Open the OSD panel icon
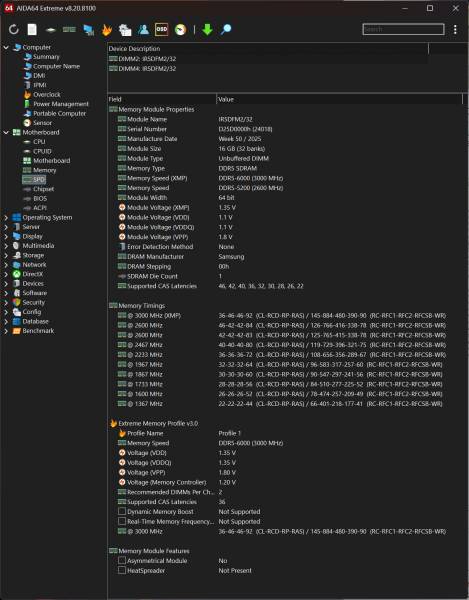 (162, 29)
